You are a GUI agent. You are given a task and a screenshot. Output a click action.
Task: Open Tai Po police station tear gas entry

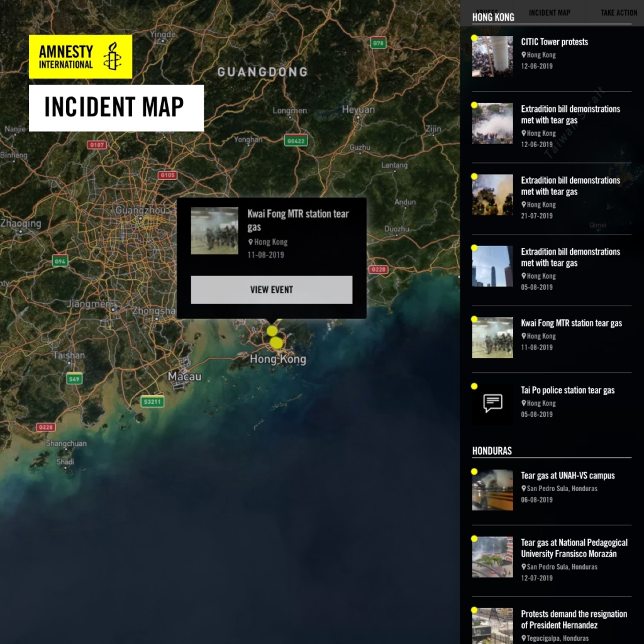coord(567,391)
